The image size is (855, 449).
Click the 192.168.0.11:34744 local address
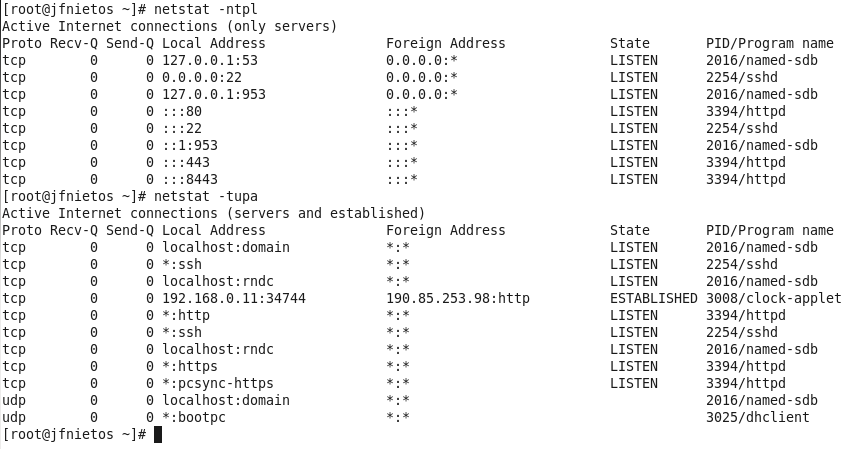click(234, 298)
